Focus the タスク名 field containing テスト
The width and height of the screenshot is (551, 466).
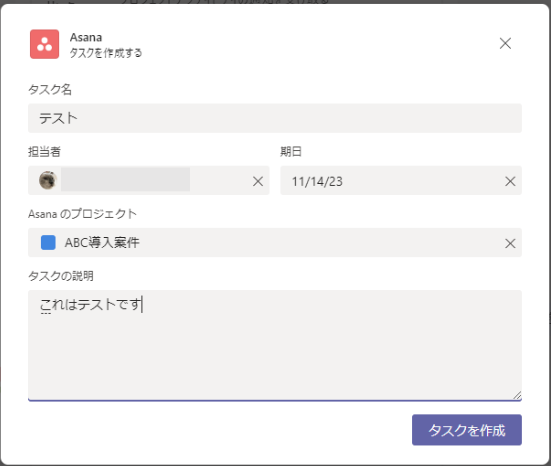(x=275, y=118)
